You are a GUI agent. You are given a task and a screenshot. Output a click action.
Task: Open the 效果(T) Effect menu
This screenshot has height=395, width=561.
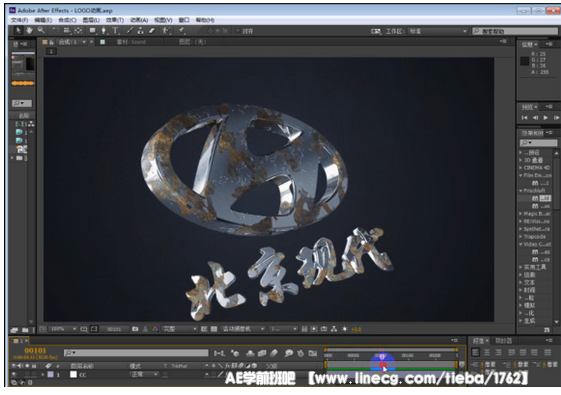point(114,20)
